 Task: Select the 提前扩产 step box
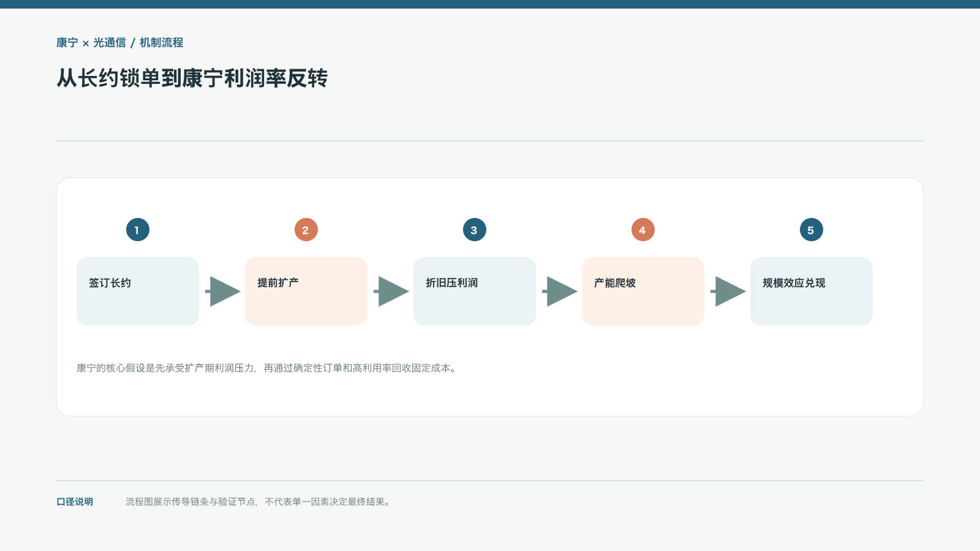point(306,291)
